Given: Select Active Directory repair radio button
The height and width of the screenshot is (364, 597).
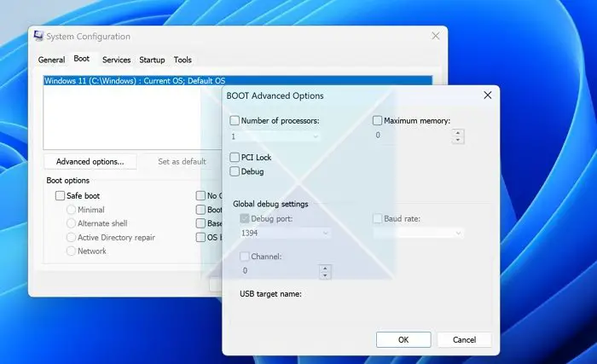Looking at the screenshot, I should (x=71, y=238).
